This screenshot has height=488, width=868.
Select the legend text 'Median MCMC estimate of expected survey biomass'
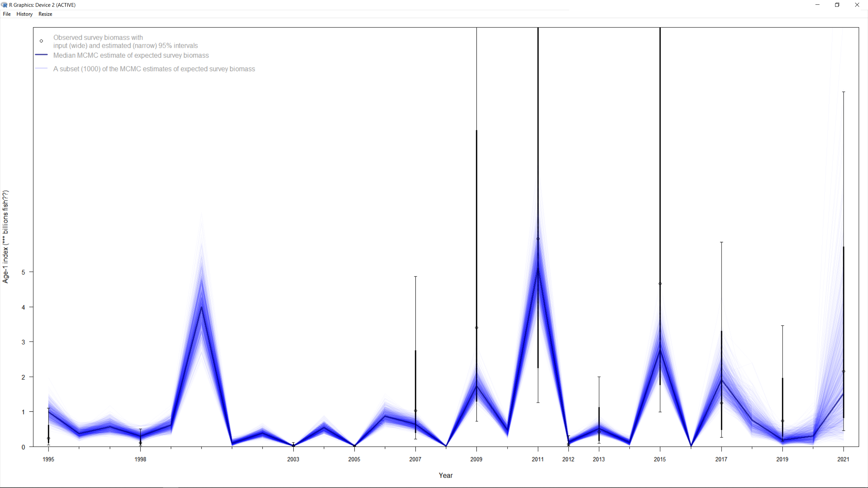point(131,55)
